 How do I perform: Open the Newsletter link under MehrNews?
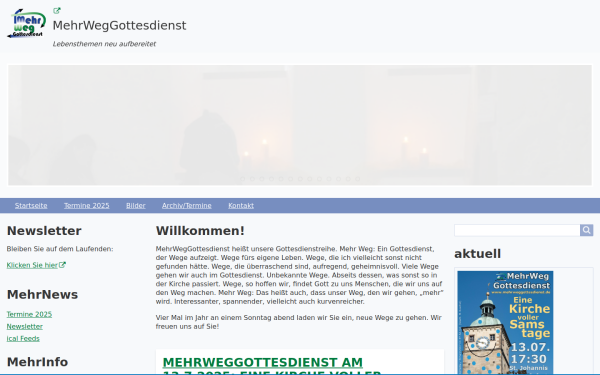coord(24,326)
